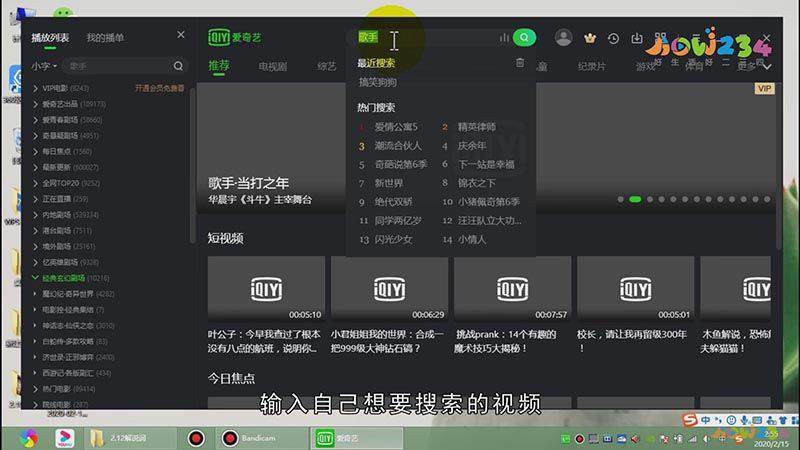The width and height of the screenshot is (800, 450).
Task: Switch to the 我的播单 tab
Action: coord(105,38)
